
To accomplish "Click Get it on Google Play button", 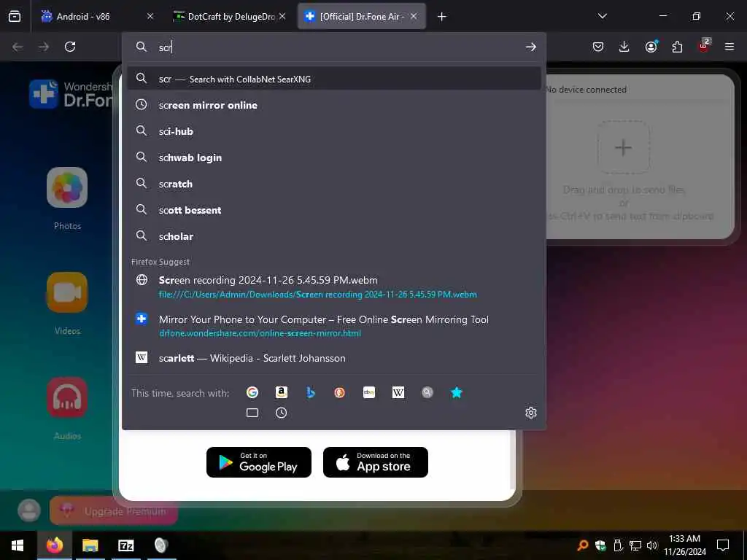I will [x=259, y=462].
